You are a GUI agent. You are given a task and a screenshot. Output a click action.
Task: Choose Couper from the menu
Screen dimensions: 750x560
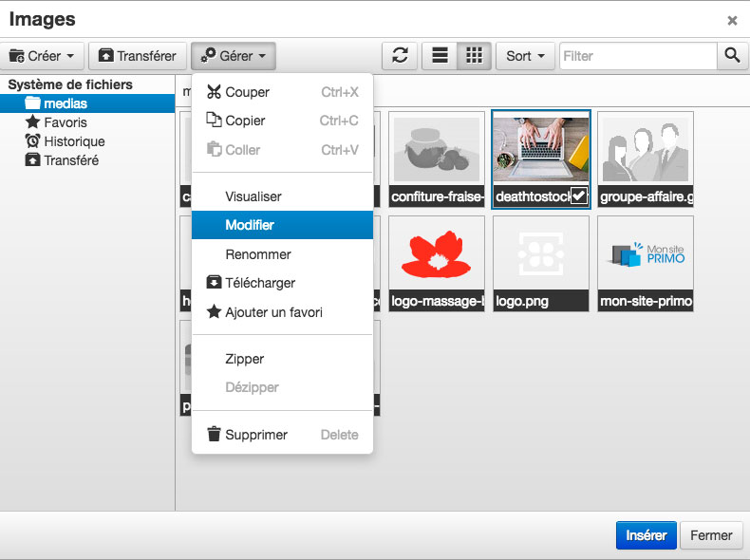tap(282, 92)
